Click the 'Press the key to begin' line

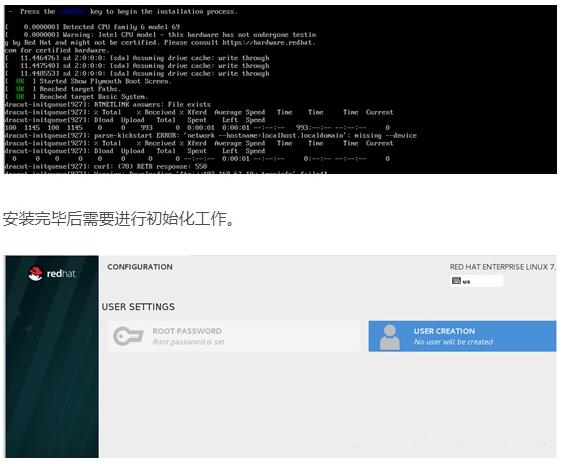(123, 11)
